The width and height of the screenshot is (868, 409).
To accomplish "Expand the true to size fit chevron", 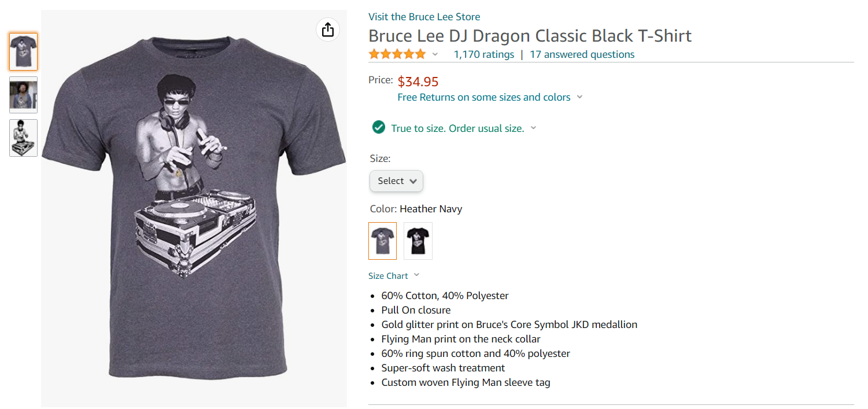I will (533, 128).
